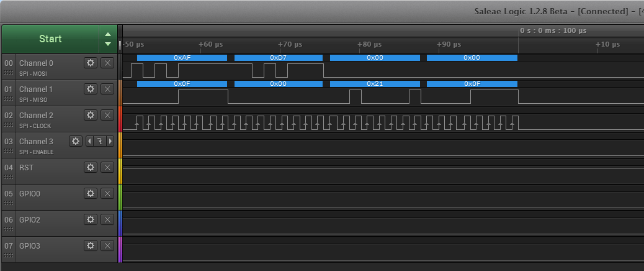Select the Channel 1 label

[x=36, y=90]
